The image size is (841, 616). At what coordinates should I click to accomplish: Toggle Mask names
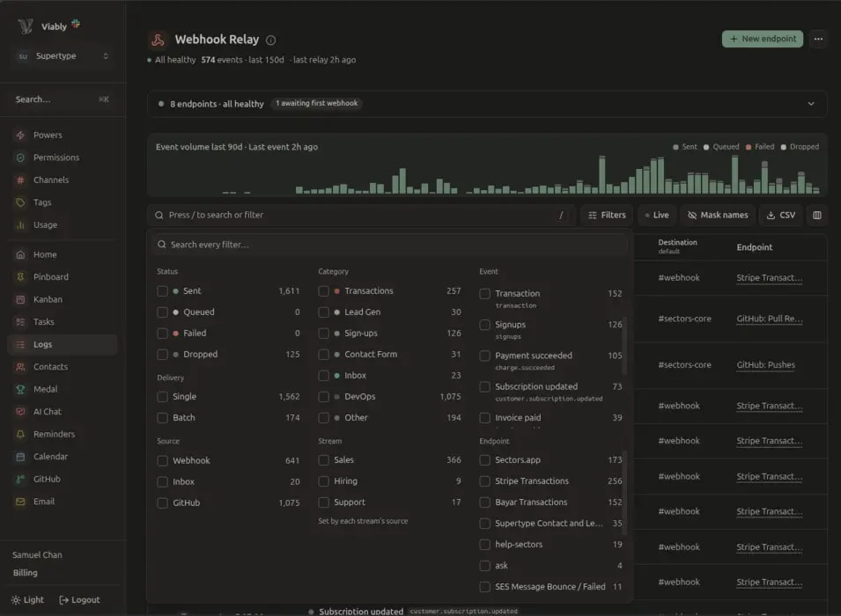718,215
